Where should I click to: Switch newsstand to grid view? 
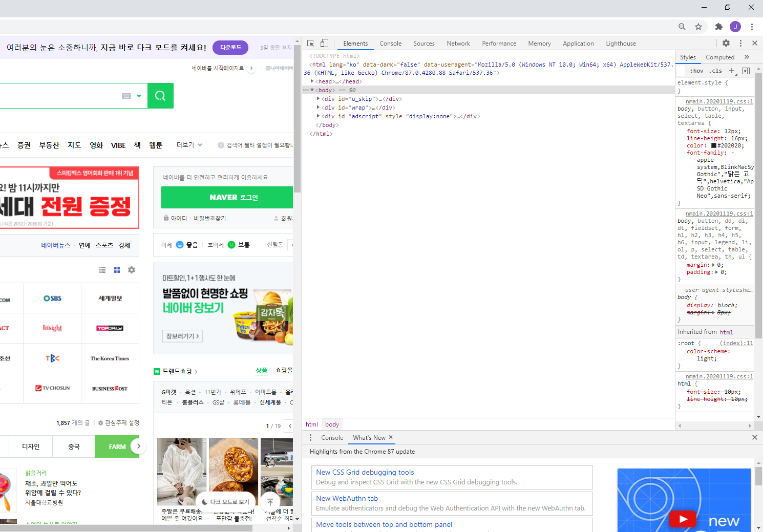coord(117,270)
